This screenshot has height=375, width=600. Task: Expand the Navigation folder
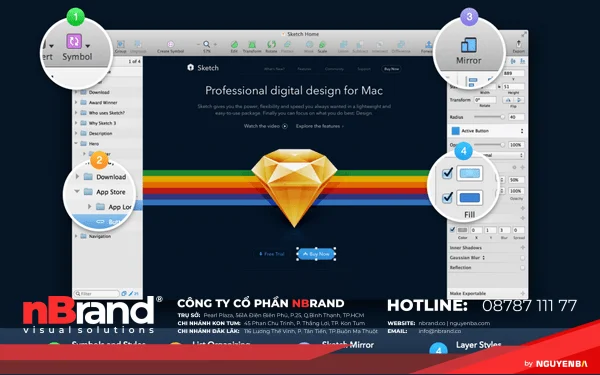[x=76, y=236]
